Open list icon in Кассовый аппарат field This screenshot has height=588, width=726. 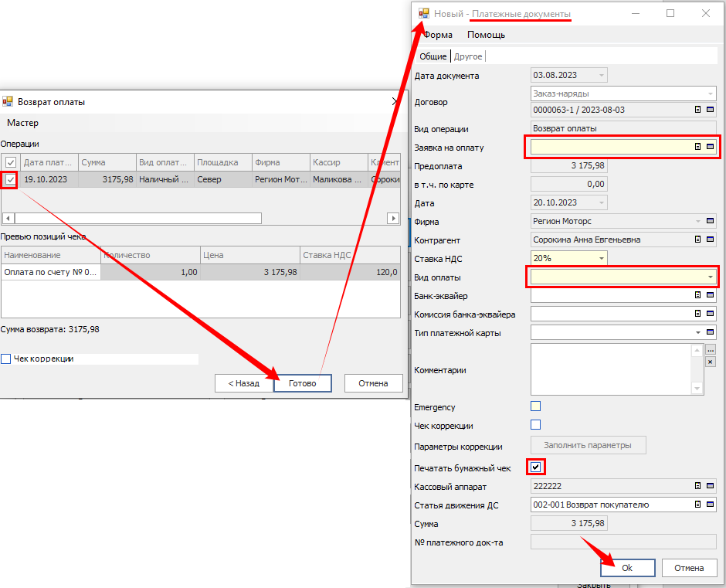pos(697,486)
